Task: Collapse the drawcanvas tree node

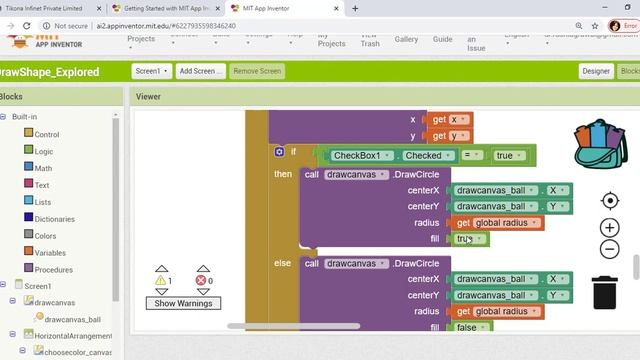Action: coord(13,301)
